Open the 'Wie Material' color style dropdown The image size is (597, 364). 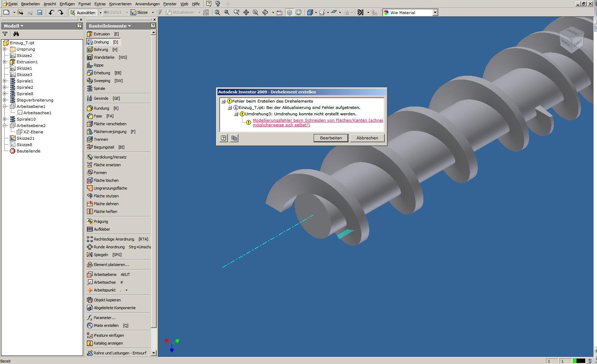[435, 12]
